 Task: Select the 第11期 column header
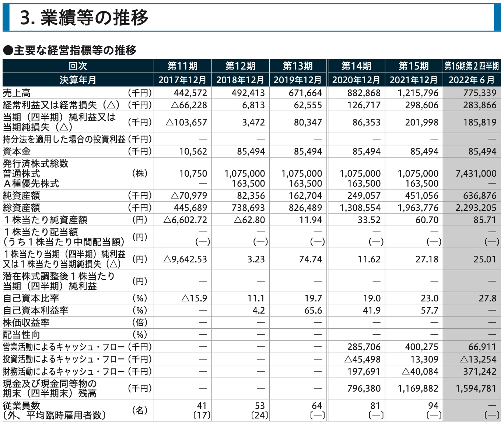(x=182, y=66)
